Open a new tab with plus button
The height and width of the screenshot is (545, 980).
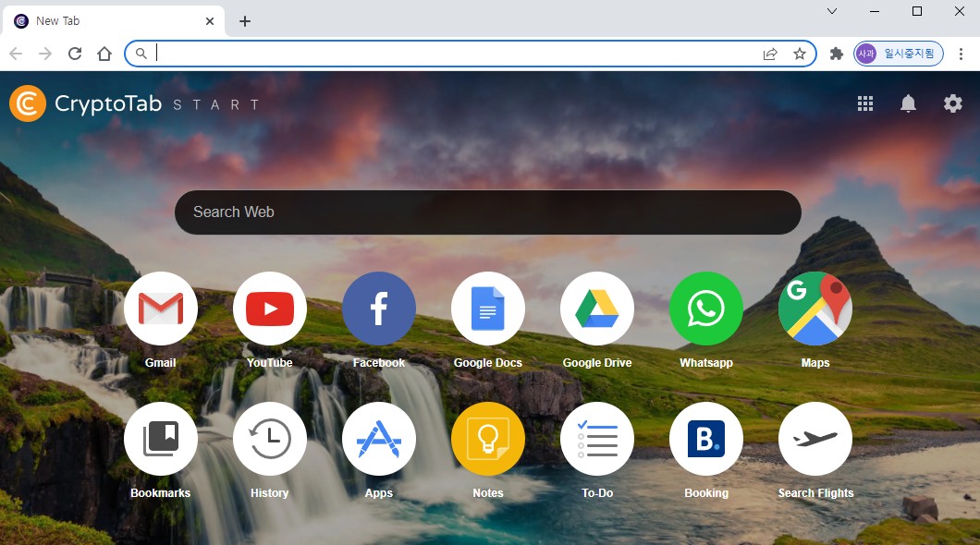pos(245,21)
